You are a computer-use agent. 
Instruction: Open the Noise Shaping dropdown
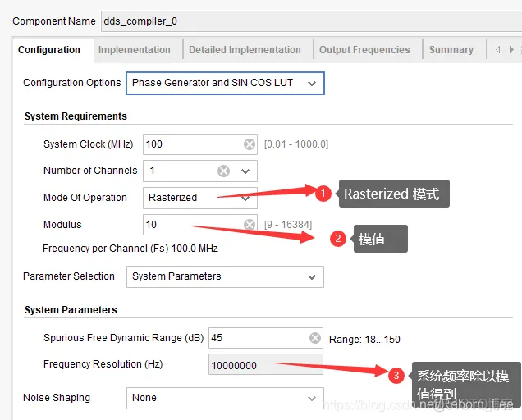pyautogui.click(x=225, y=398)
